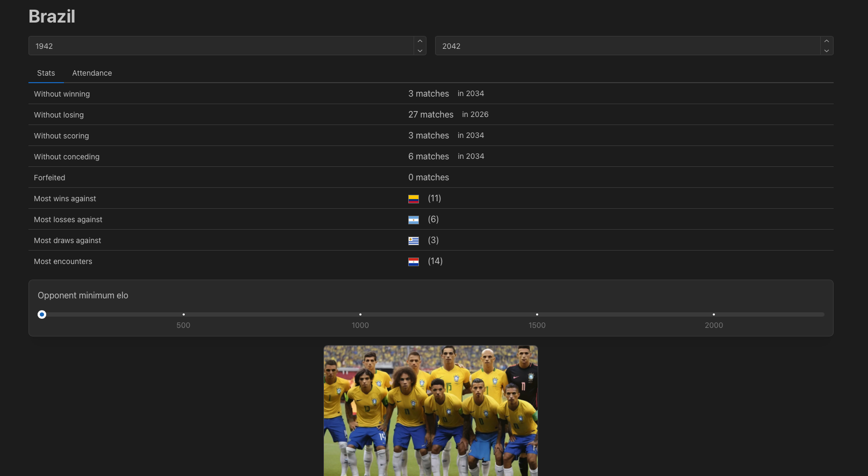This screenshot has width=868, height=476.
Task: Decrease the 2042 end year using down arrow
Action: (x=826, y=50)
